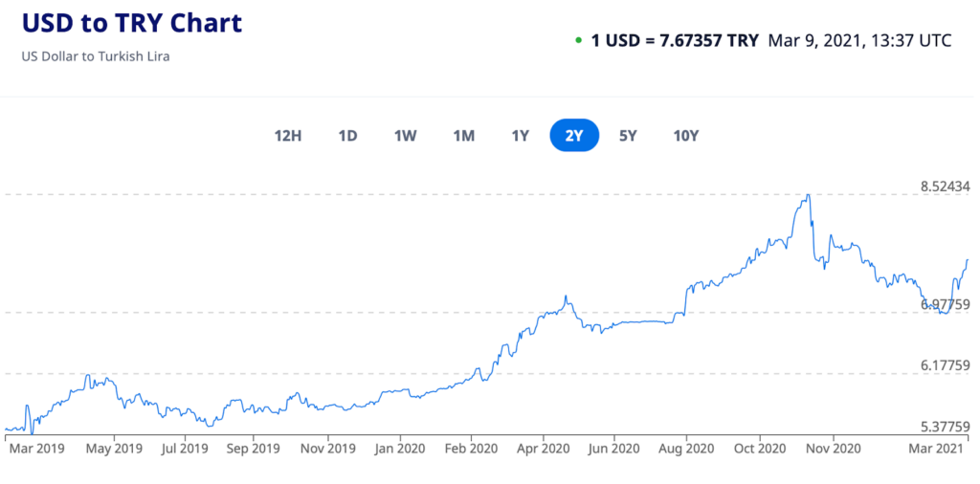Screen dimensions: 980x484
Task: Click the 8.52434 peak value label
Action: tap(945, 187)
